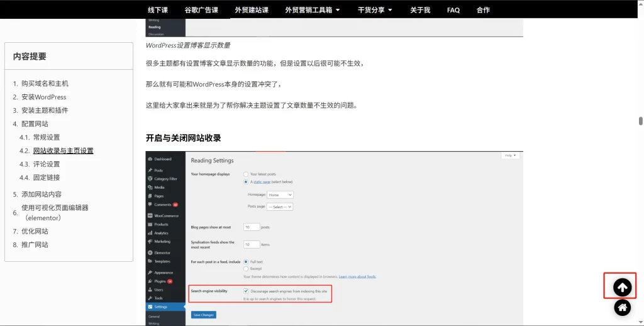Jump to 安装主题和插件 in contents

coord(45,110)
